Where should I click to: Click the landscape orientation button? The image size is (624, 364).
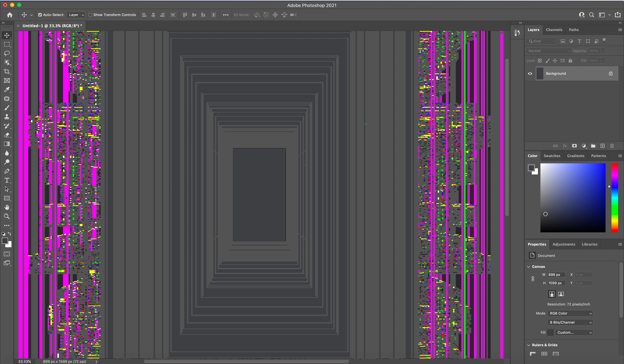point(561,294)
